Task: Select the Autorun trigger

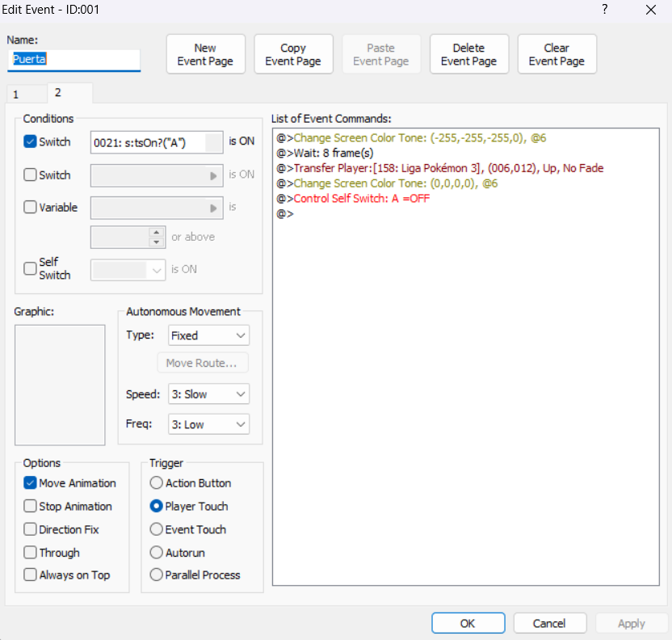Action: 157,553
